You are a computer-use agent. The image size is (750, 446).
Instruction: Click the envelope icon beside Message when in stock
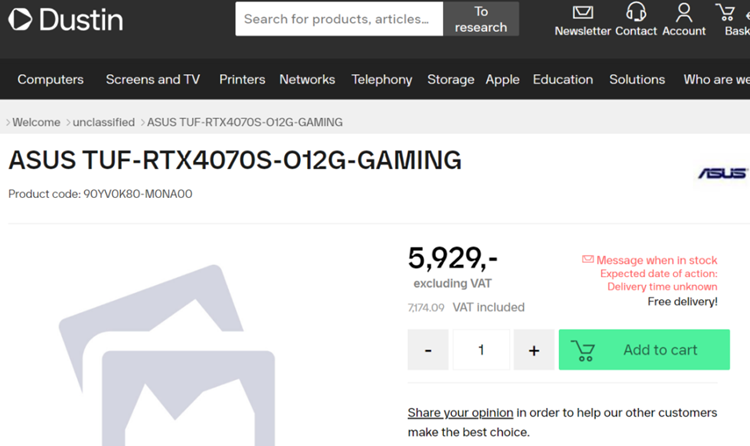pos(587,259)
